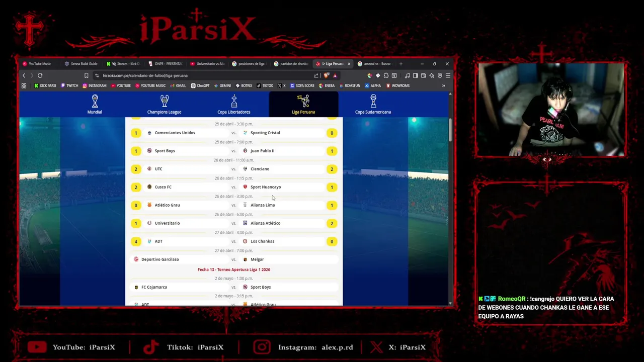This screenshot has height=362, width=644.
Task: Click the Cusco FC team name
Action: (163, 187)
